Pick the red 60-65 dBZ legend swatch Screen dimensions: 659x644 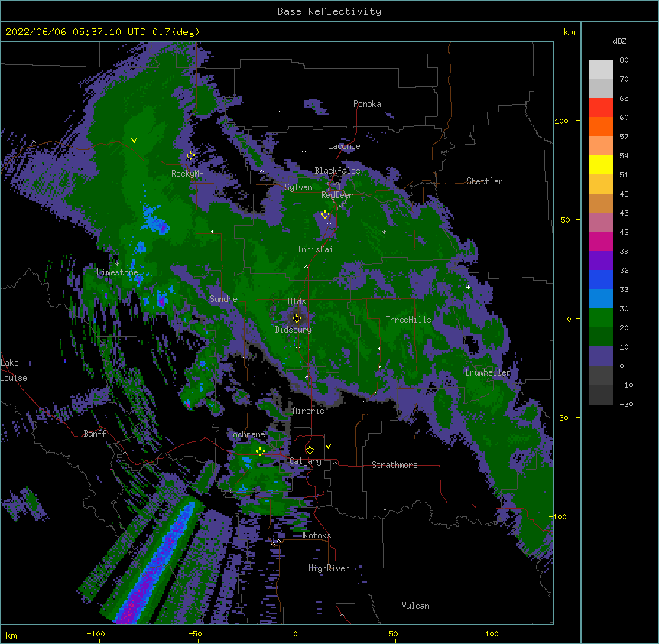point(601,108)
